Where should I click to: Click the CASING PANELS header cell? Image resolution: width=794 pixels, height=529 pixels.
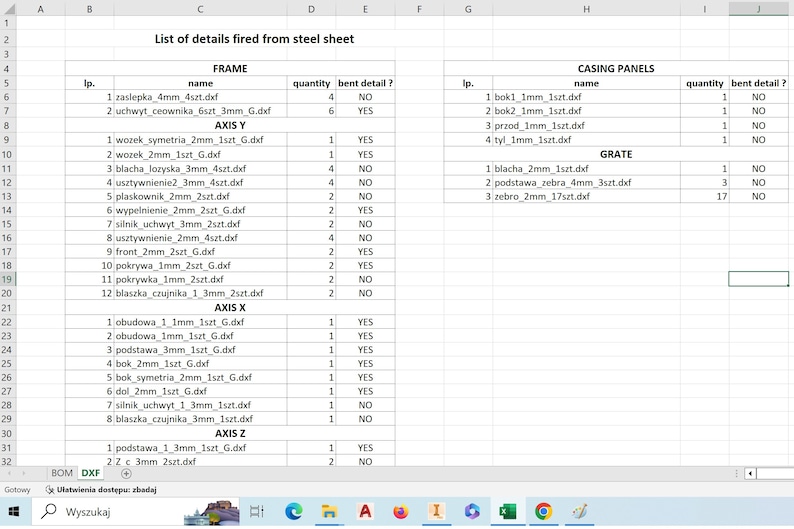[616, 68]
